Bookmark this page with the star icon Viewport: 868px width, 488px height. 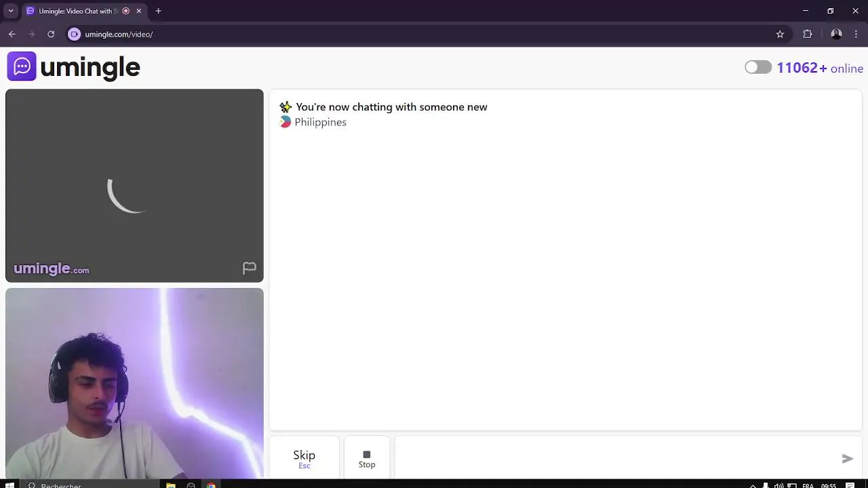point(780,34)
